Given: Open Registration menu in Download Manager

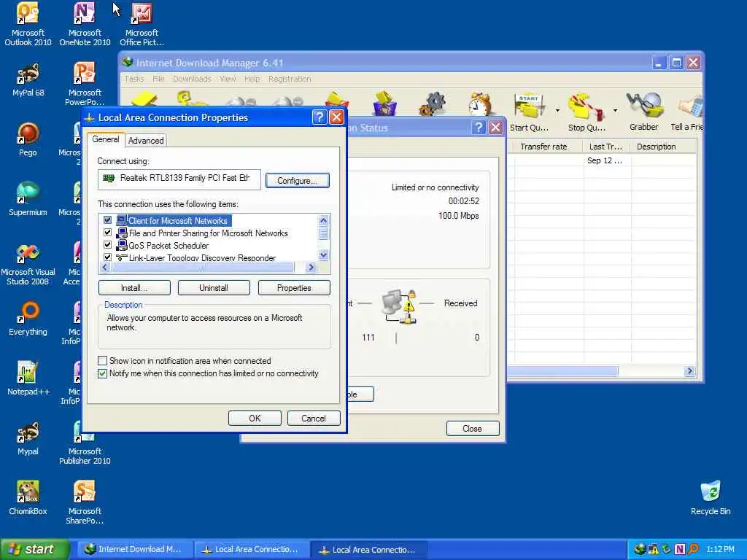Looking at the screenshot, I should click(x=290, y=79).
